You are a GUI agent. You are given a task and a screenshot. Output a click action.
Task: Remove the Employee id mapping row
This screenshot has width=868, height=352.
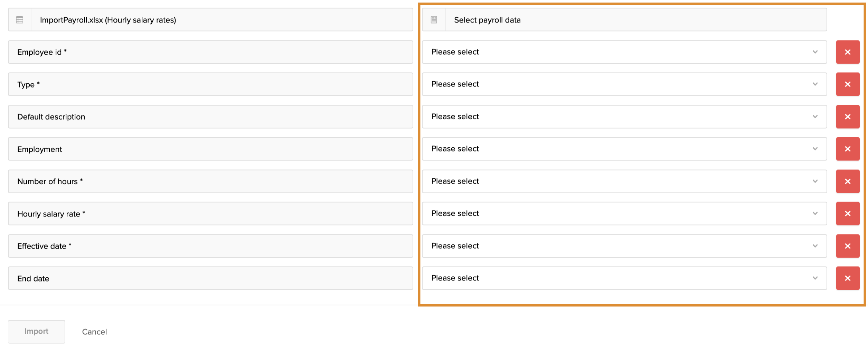point(847,52)
